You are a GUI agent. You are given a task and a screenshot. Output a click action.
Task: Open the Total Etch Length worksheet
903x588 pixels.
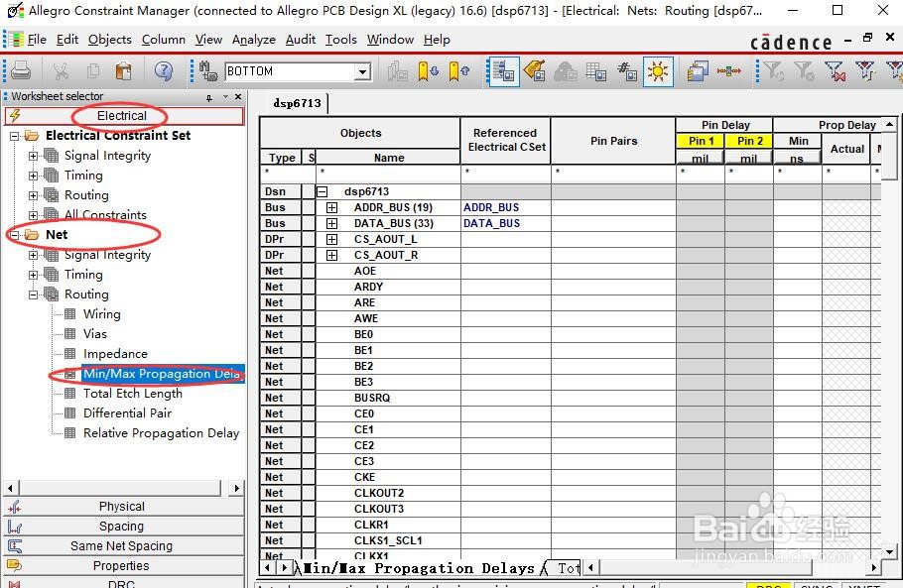[132, 394]
